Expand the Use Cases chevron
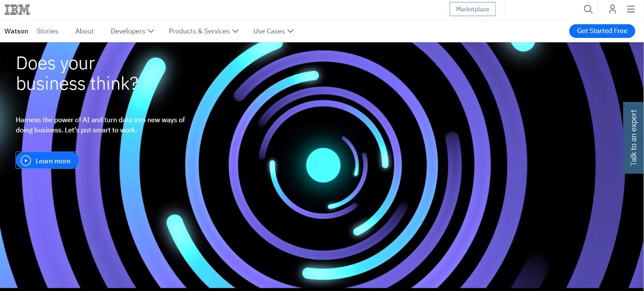The width and height of the screenshot is (644, 291). tap(290, 31)
